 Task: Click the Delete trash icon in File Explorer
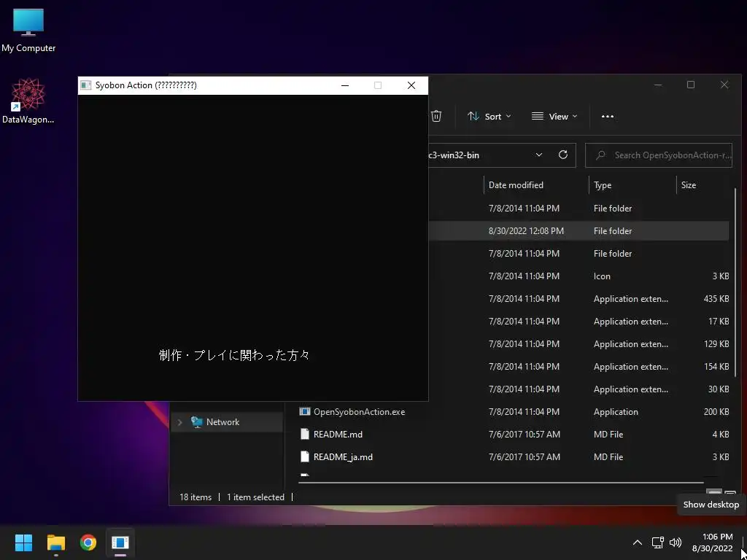click(x=436, y=116)
